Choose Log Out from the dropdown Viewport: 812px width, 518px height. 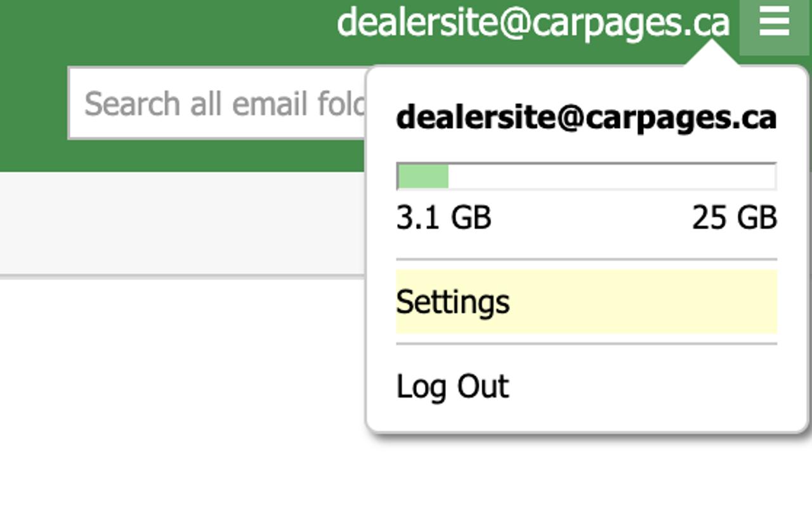[452, 386]
